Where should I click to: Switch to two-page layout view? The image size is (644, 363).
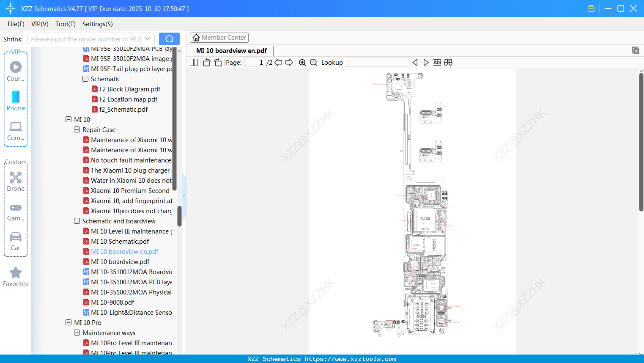(193, 62)
